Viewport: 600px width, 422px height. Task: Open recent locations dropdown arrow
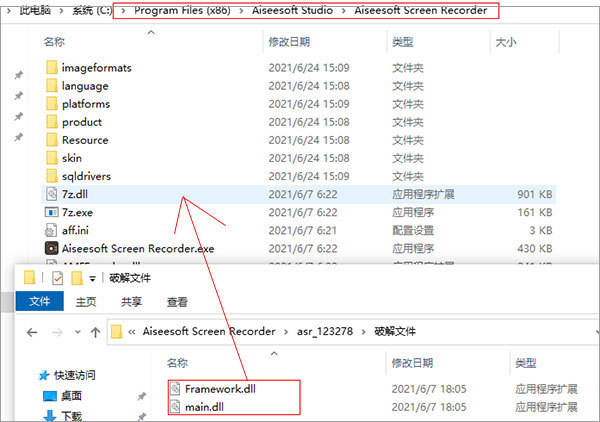point(78,332)
